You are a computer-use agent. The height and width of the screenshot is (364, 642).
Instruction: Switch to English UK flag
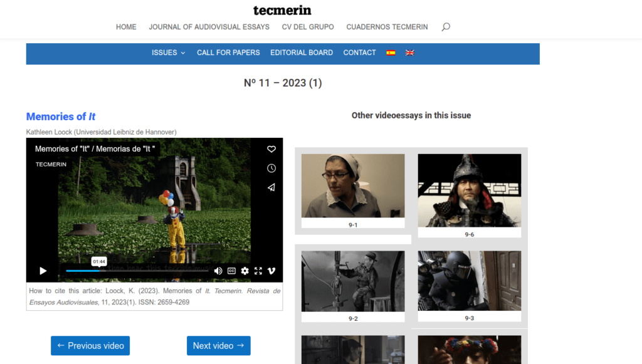409,53
